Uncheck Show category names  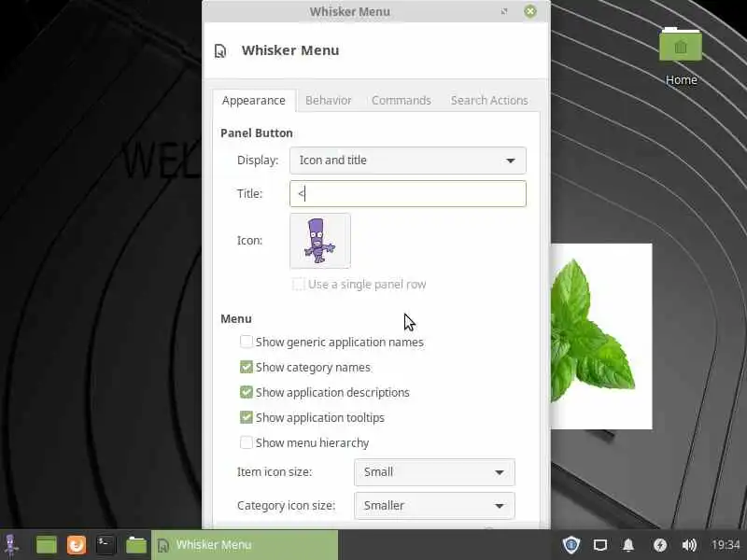pos(247,367)
